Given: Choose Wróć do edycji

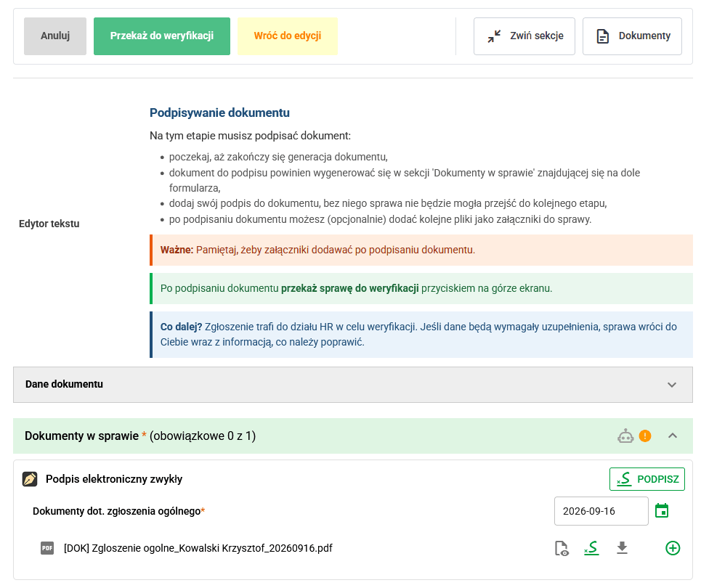Looking at the screenshot, I should coord(288,36).
